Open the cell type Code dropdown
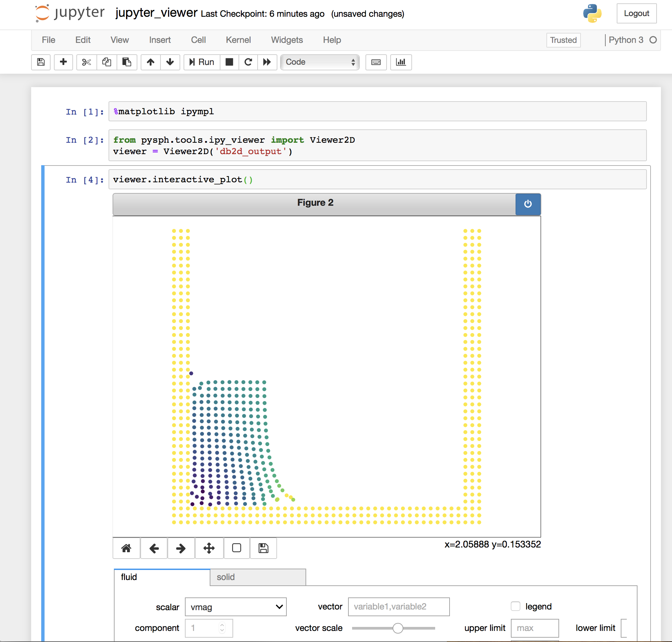672x642 pixels. tap(320, 62)
